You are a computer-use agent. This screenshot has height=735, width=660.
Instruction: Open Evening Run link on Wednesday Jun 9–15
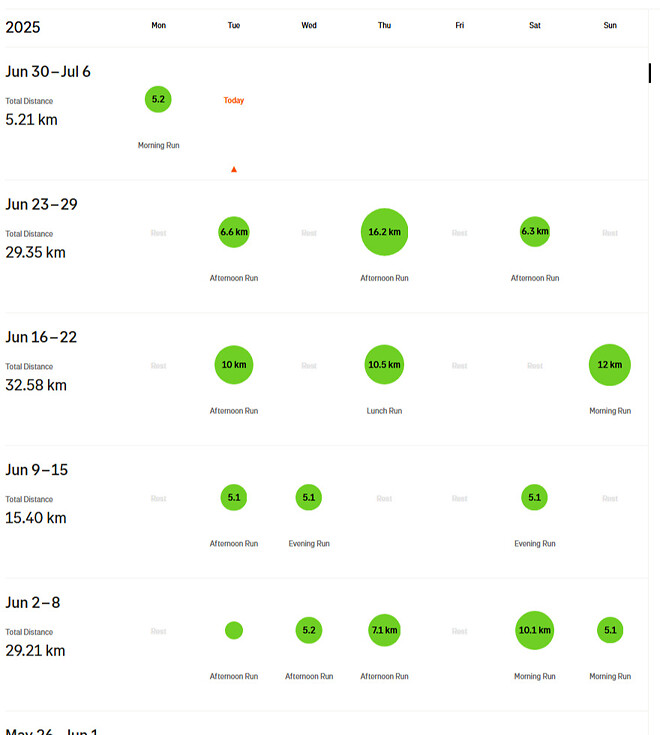309,544
